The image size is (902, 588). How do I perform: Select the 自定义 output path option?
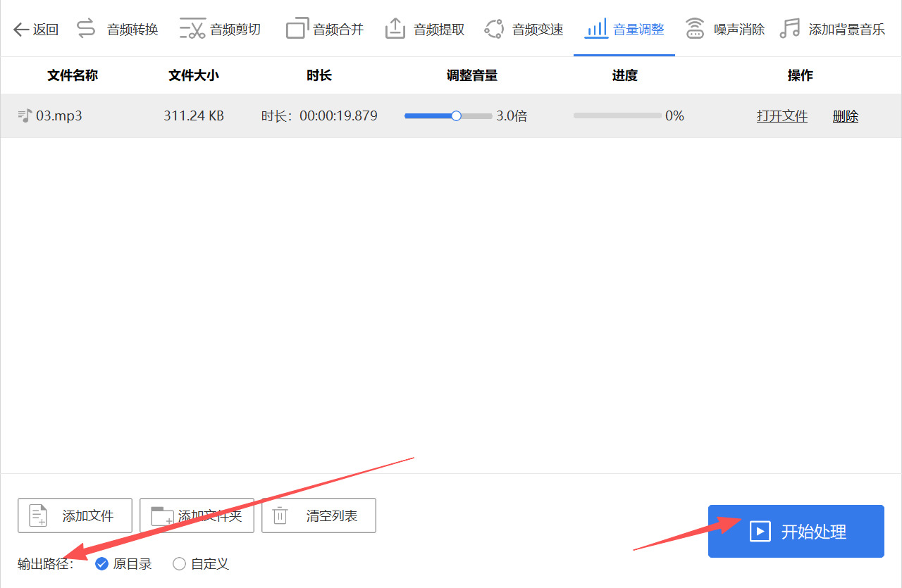tap(201, 563)
